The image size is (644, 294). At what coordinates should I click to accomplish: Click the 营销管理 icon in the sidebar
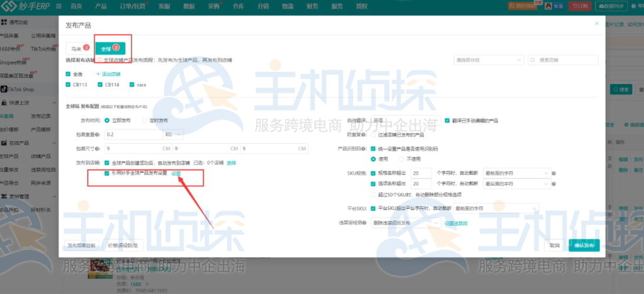pos(4,197)
